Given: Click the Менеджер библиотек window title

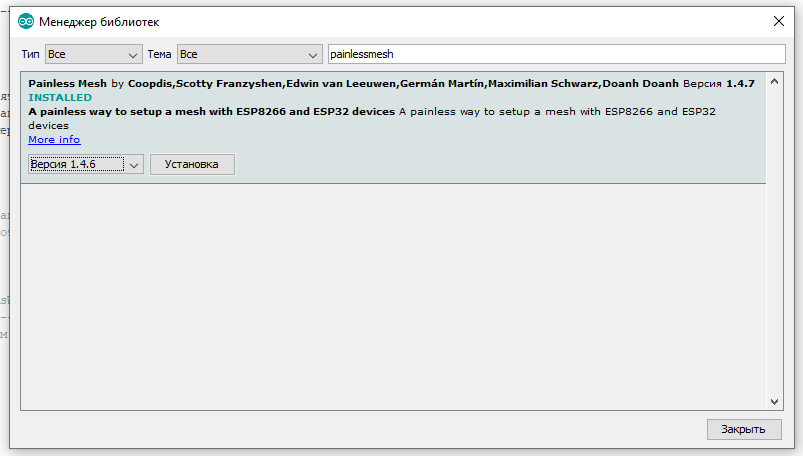Looking at the screenshot, I should point(99,22).
